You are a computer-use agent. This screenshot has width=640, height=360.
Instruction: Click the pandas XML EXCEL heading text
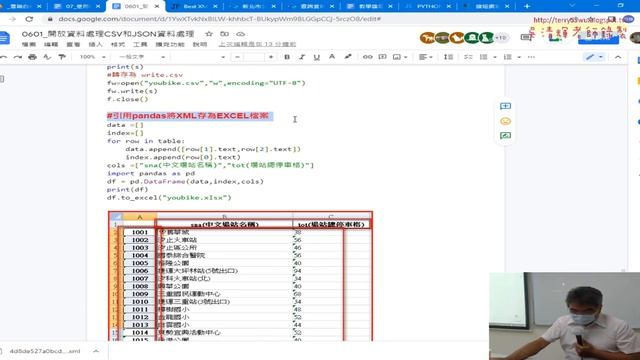(x=187, y=116)
